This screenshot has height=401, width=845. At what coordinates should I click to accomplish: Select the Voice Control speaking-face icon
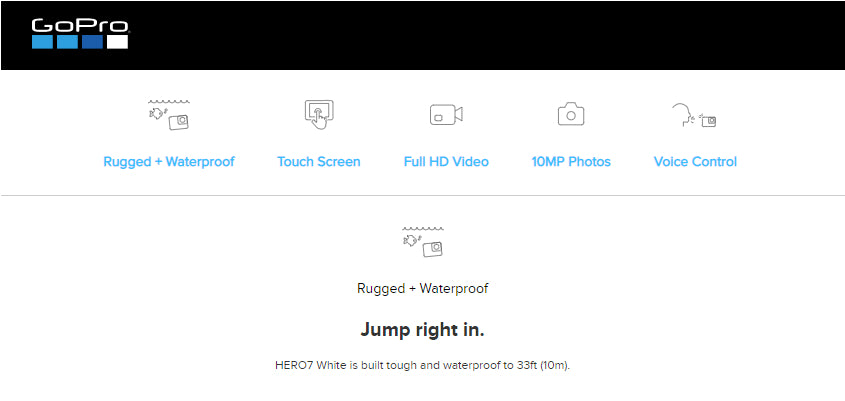tap(694, 115)
